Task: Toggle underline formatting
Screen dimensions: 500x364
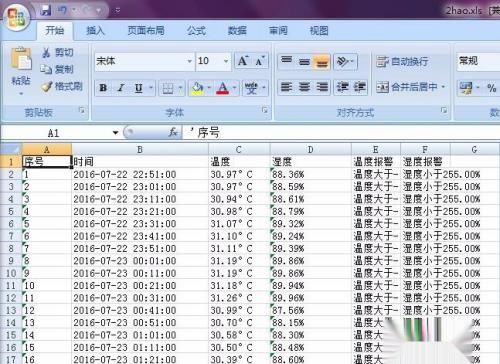Action: (x=138, y=88)
